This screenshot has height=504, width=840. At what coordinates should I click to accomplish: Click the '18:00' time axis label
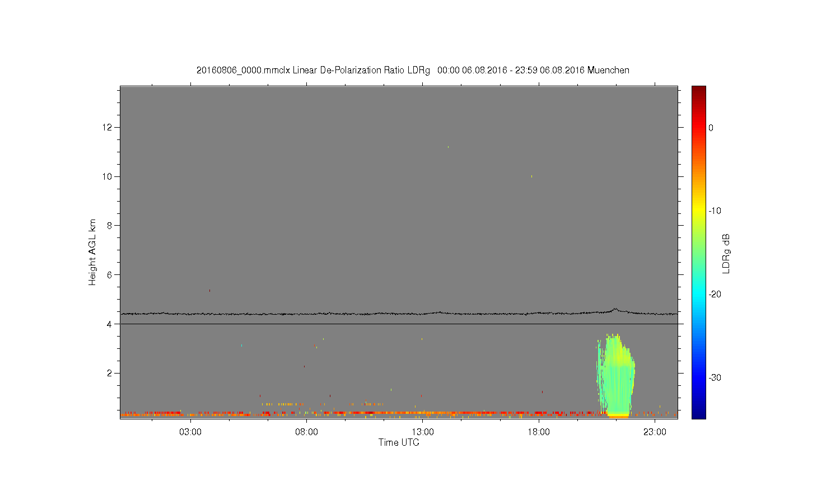pyautogui.click(x=539, y=432)
